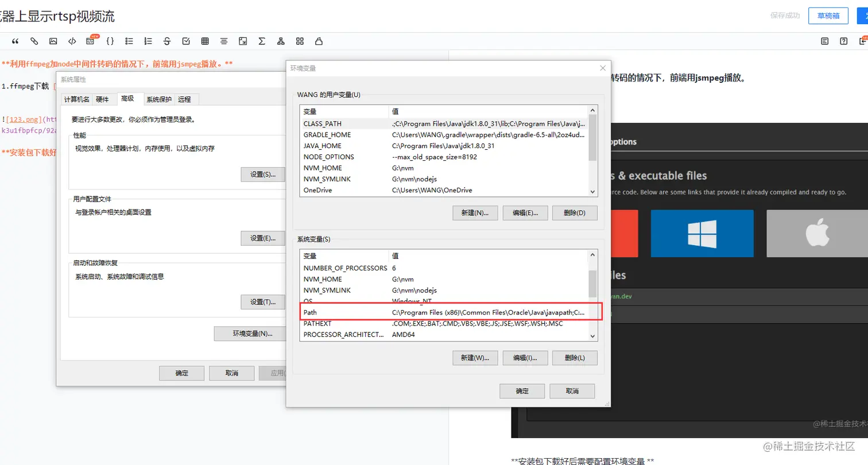This screenshot has width=868, height=465.
Task: Insert an image with the picture icon
Action: click(x=53, y=41)
